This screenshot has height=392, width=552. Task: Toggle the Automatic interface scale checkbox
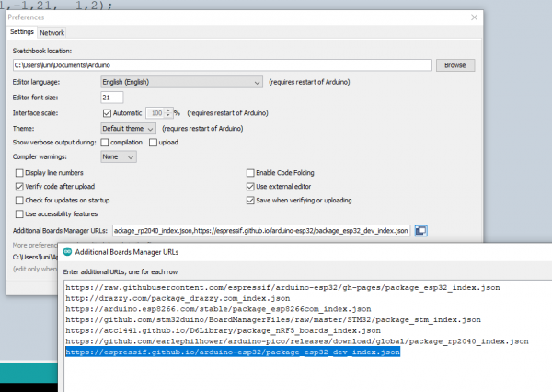(107, 112)
